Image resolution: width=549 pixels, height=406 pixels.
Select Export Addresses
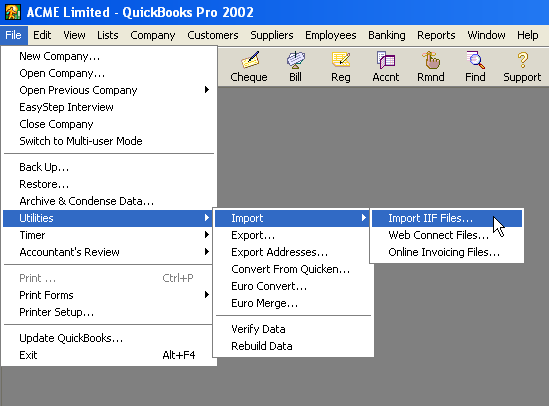(293, 252)
